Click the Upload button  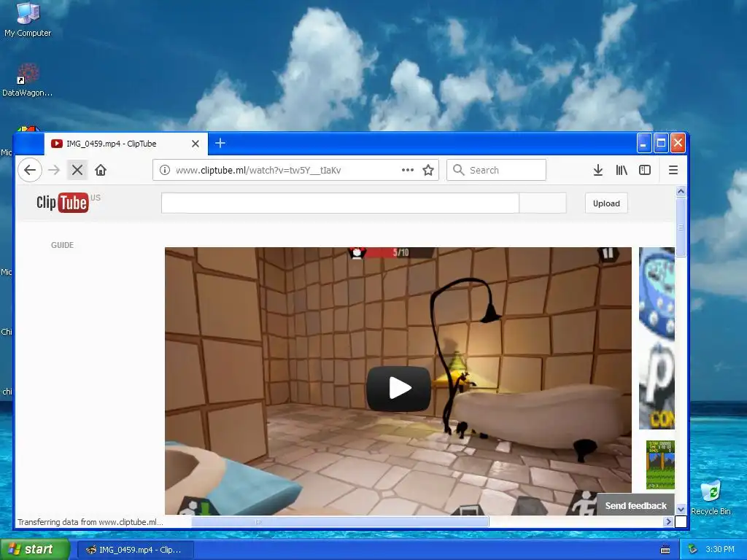[606, 203]
